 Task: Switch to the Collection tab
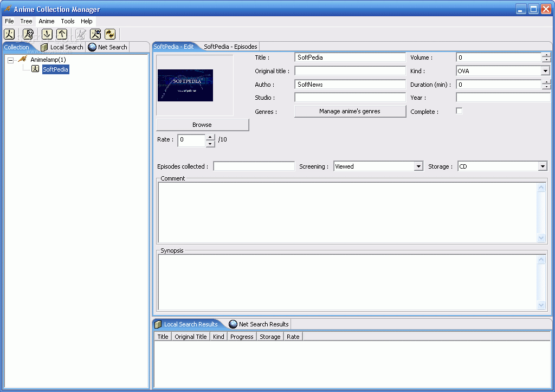click(x=17, y=47)
